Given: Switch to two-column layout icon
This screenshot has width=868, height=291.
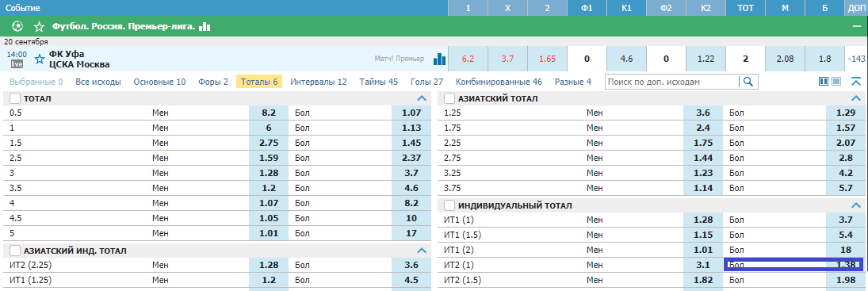Looking at the screenshot, I should [824, 82].
